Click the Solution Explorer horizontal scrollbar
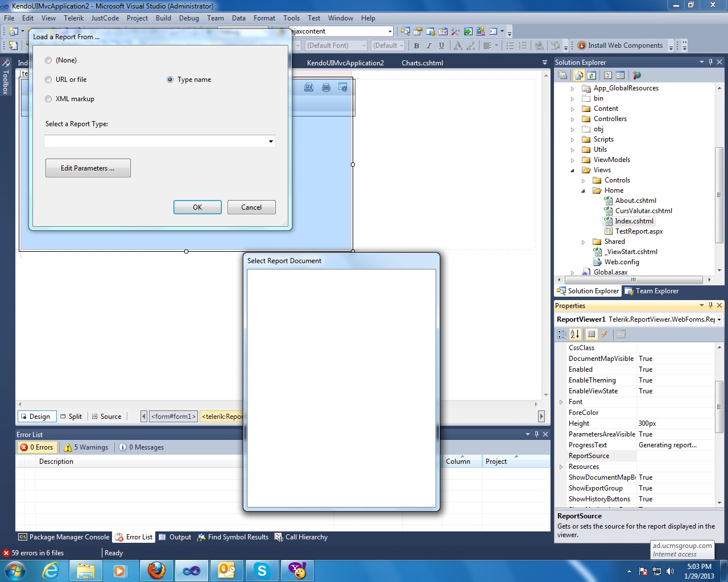 click(633, 280)
